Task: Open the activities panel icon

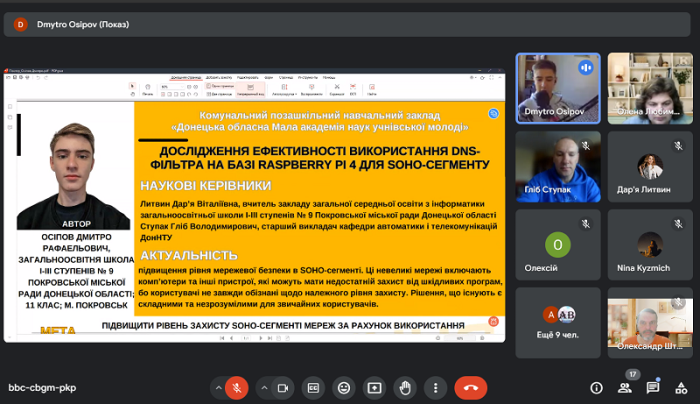Action: click(x=680, y=388)
